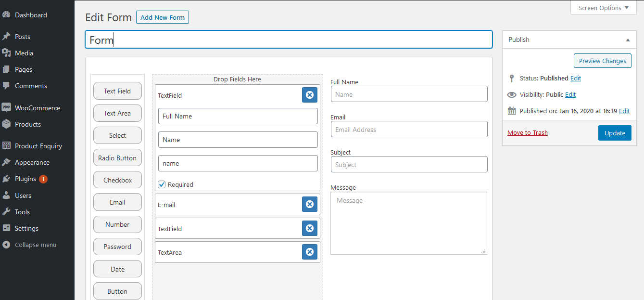Edit the Public visibility setting
Viewport: 644px width, 300px height.
pyautogui.click(x=570, y=94)
